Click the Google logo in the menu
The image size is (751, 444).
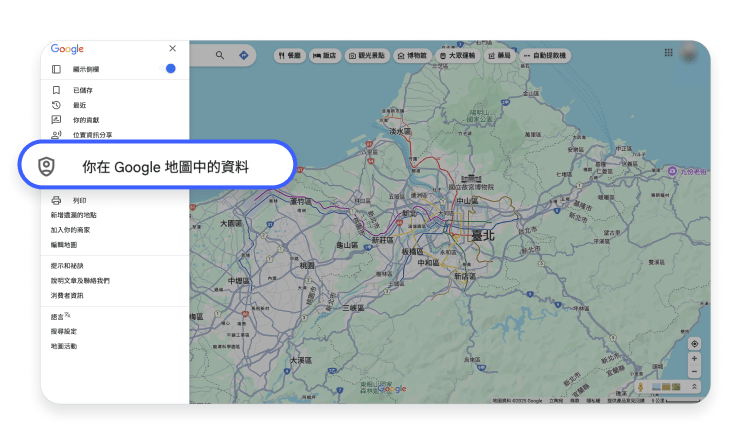[x=67, y=49]
